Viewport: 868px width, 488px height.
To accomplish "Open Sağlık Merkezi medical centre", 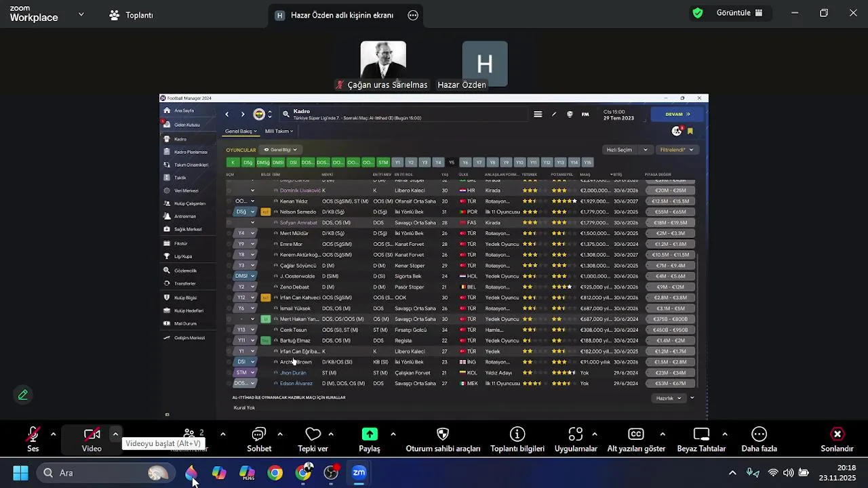I will tap(188, 229).
